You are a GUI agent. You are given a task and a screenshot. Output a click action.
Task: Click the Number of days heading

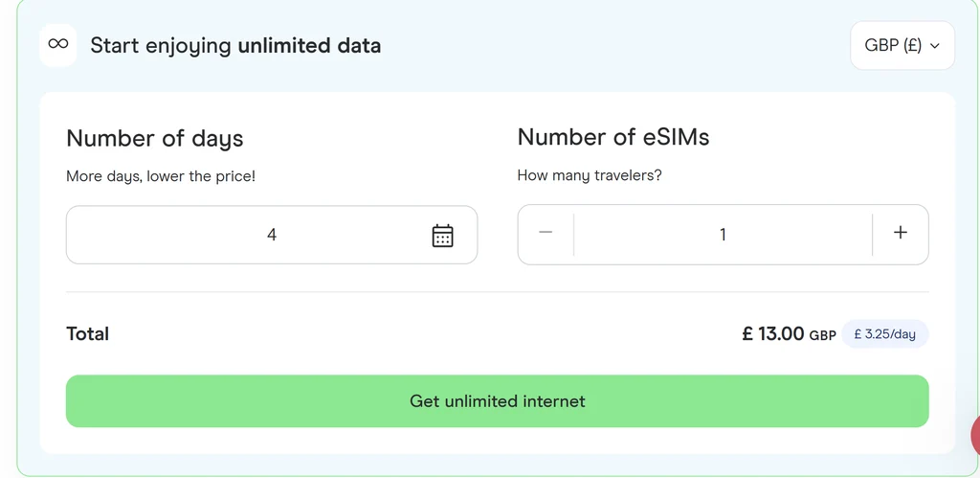(x=154, y=138)
